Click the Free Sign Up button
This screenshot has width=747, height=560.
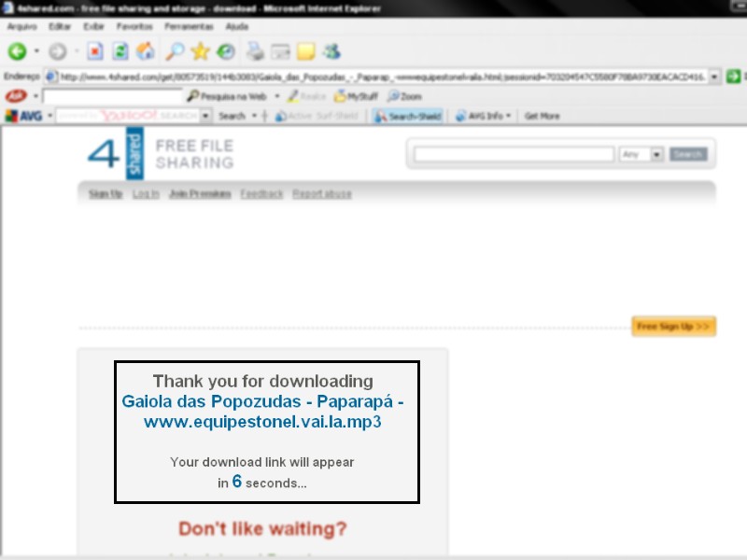tap(673, 327)
